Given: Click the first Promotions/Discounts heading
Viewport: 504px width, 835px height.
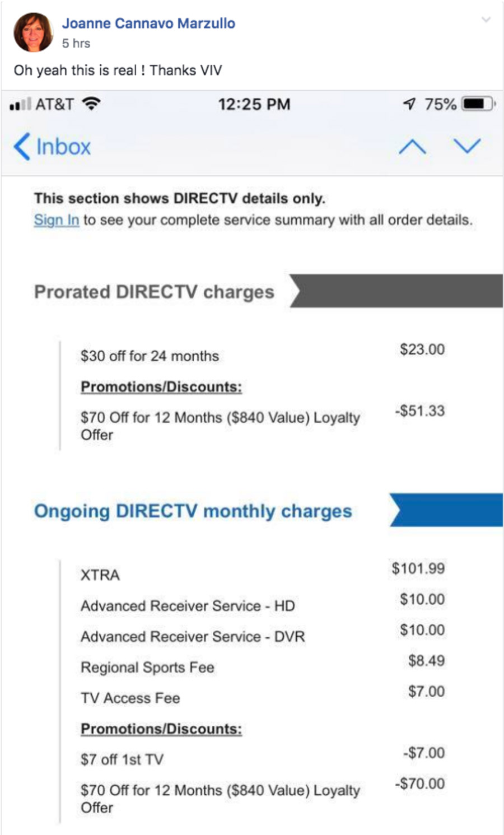Looking at the screenshot, I should [161, 387].
